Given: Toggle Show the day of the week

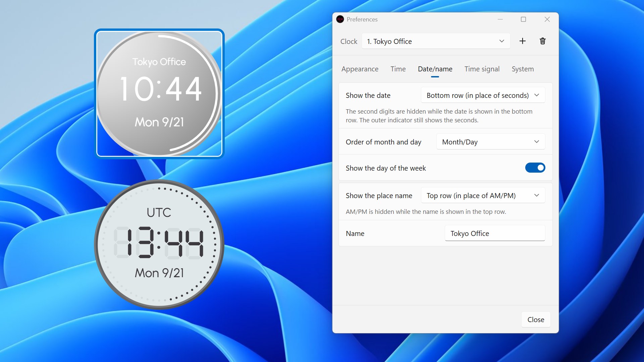Looking at the screenshot, I should click(535, 168).
